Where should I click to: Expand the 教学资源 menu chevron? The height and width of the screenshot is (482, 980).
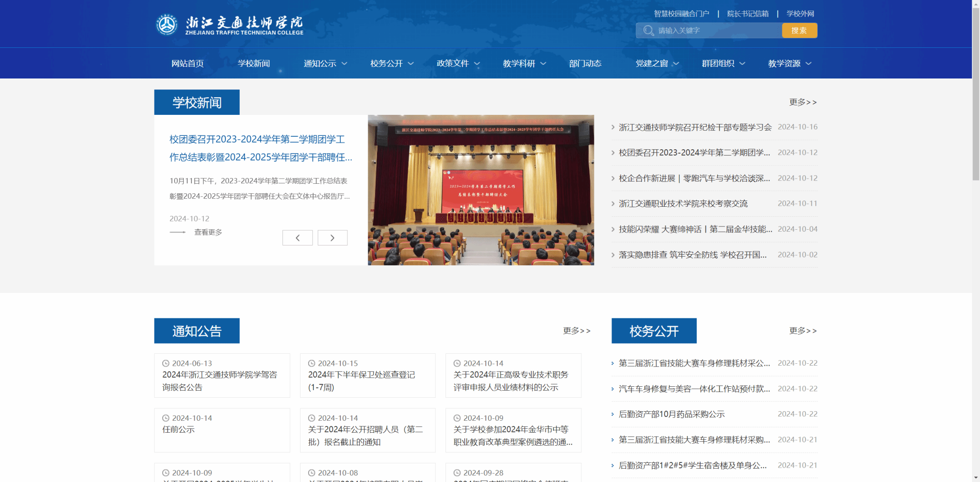coord(808,64)
